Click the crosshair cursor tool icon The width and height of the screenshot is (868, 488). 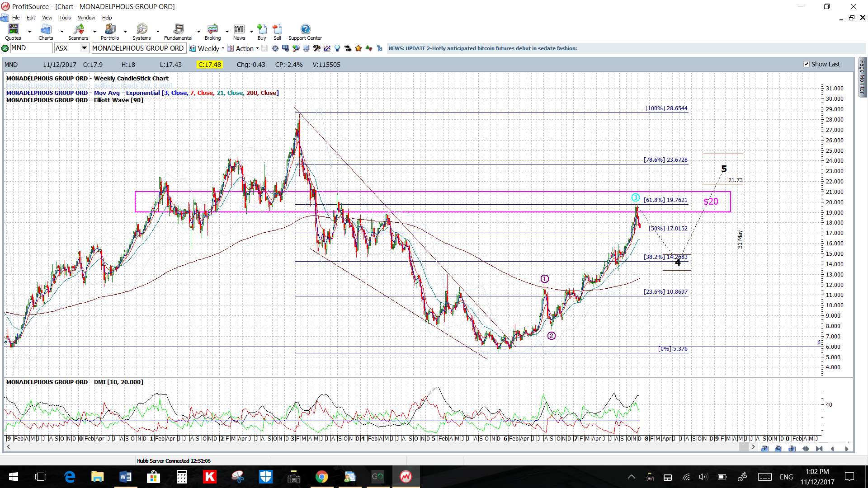[x=275, y=48]
